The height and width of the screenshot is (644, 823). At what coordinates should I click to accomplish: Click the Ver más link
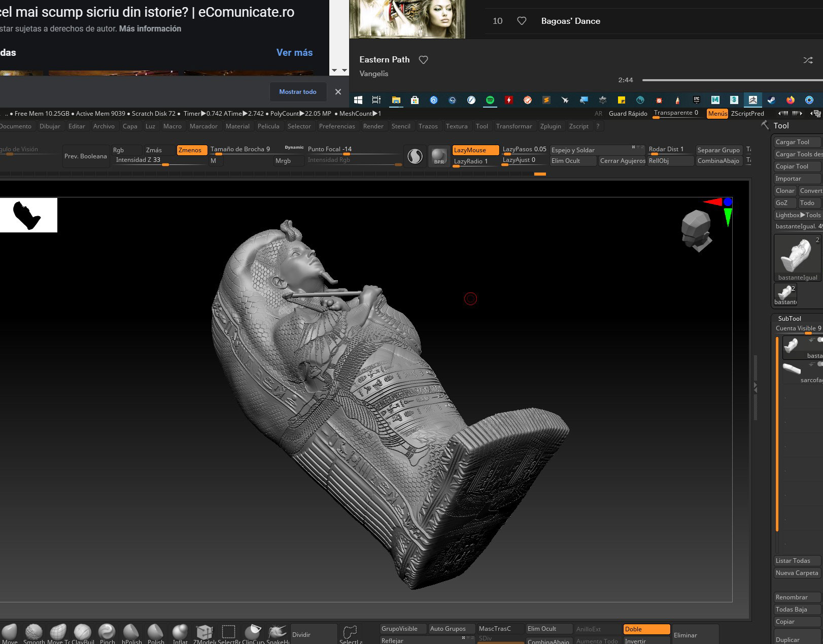[x=294, y=52]
